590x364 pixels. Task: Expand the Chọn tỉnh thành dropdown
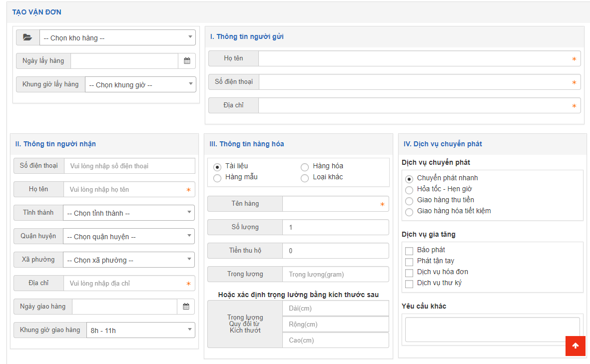(128, 213)
